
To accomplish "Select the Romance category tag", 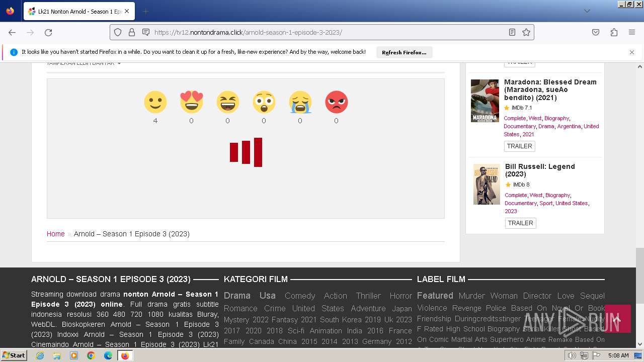I will click(240, 309).
